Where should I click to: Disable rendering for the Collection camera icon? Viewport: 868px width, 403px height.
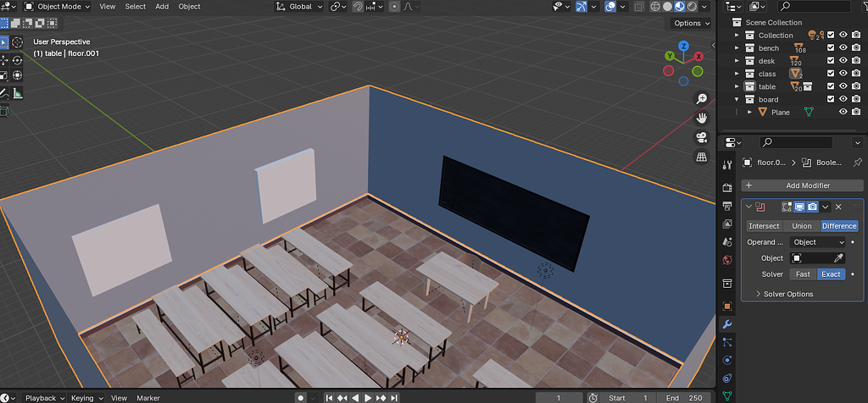(856, 35)
